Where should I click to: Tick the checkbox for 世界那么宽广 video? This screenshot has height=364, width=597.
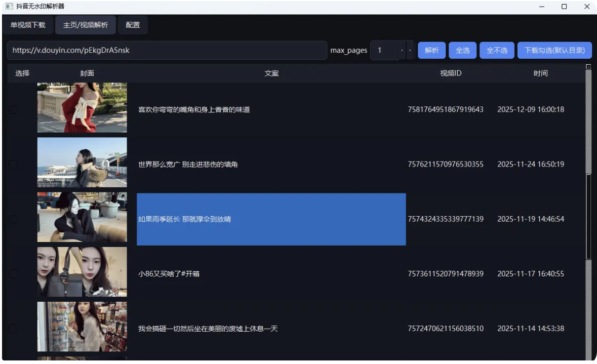coord(13,164)
